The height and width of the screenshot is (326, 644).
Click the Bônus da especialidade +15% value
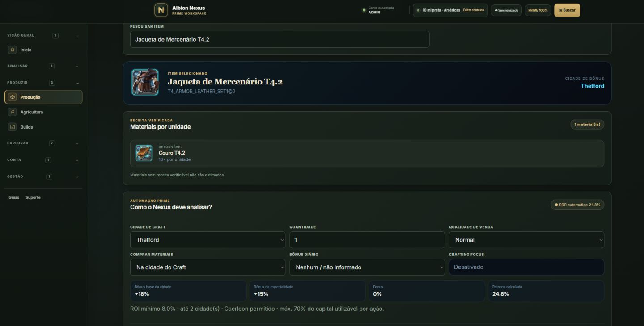pyautogui.click(x=261, y=294)
